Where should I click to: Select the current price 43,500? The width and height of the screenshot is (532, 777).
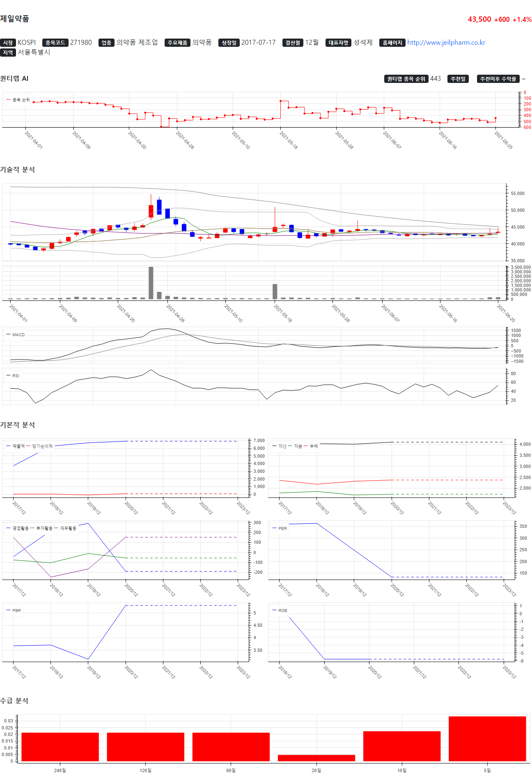479,19
